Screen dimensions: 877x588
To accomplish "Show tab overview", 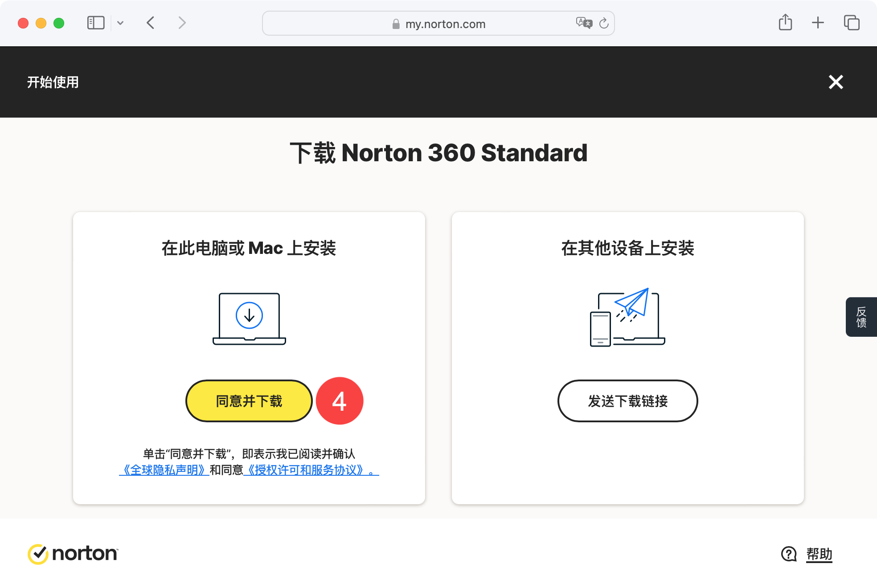I will point(851,23).
